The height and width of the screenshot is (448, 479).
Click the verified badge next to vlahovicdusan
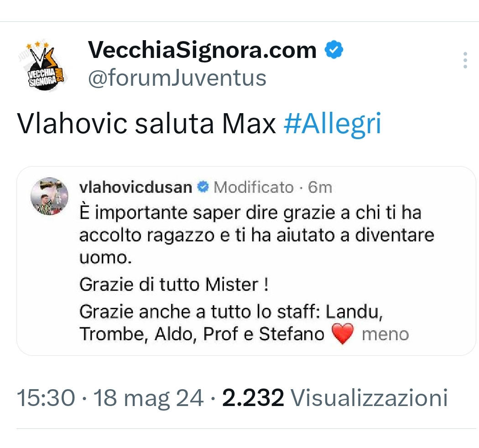[x=203, y=187]
